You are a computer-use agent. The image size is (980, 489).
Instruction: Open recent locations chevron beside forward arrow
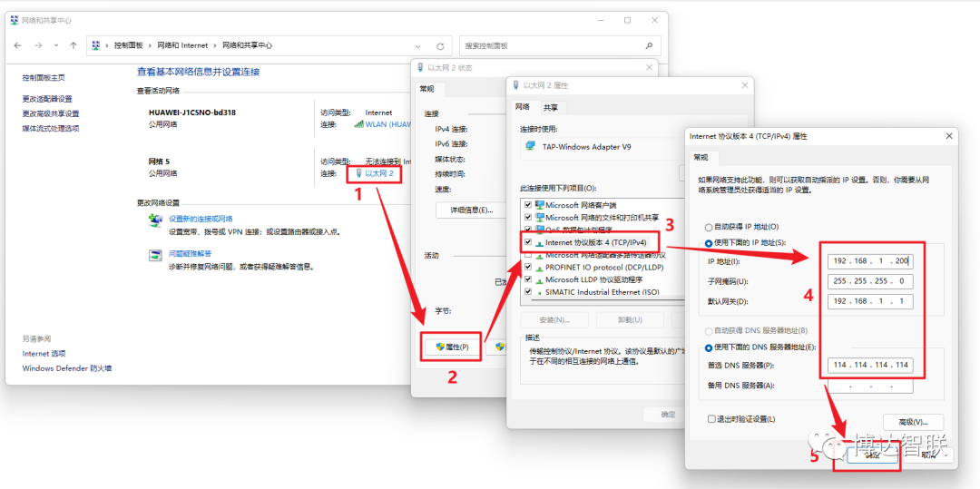click(x=56, y=45)
